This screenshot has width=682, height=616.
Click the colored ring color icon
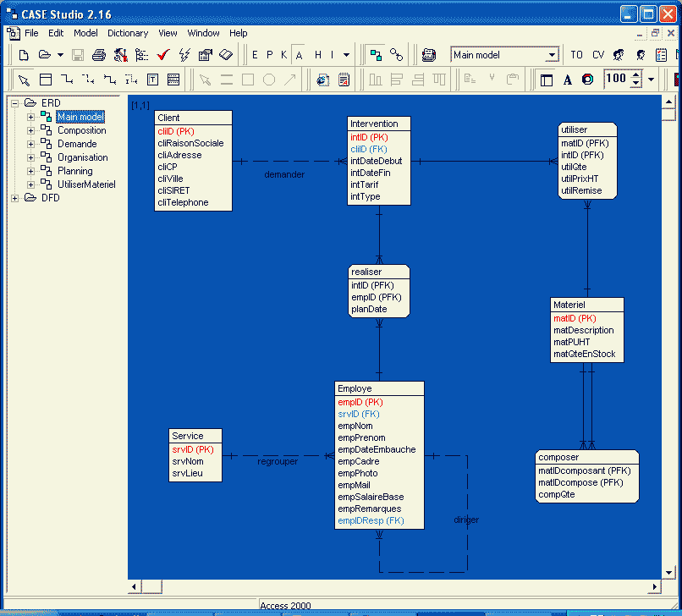587,80
